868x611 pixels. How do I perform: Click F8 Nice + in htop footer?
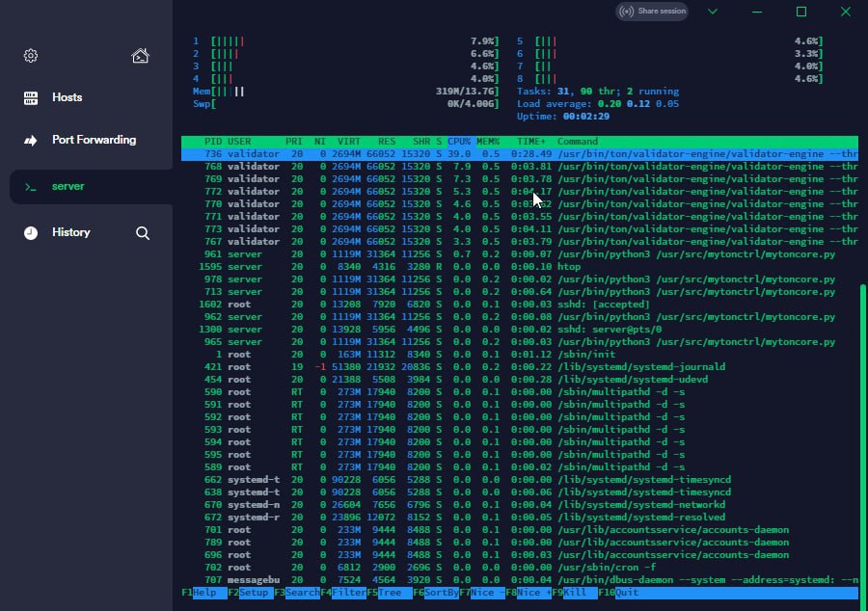click(x=529, y=593)
